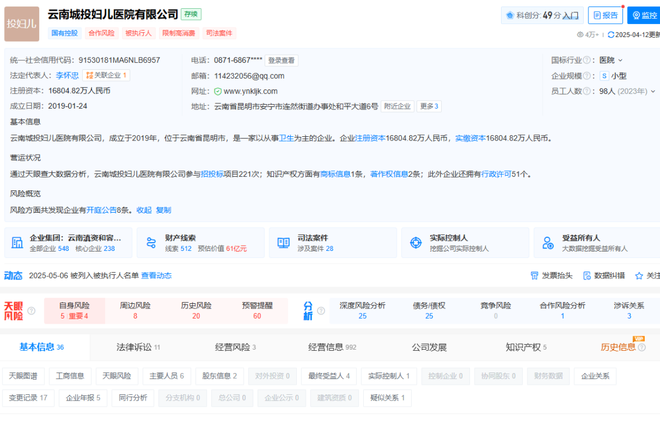Expand the 员工人数 98人 dropdown

point(627,91)
